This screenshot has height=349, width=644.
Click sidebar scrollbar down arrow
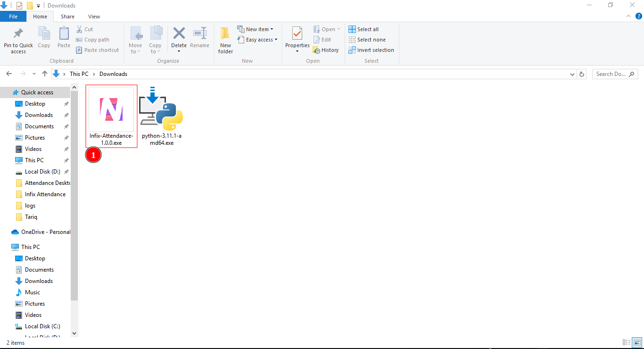(74, 333)
